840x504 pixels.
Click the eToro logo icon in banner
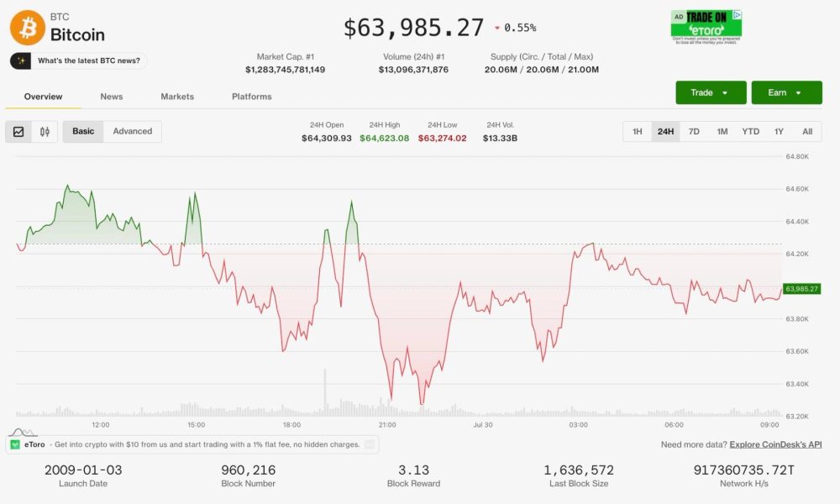point(15,444)
